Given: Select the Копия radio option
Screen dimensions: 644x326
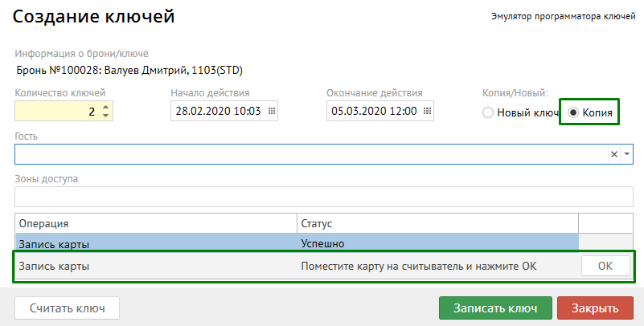Looking at the screenshot, I should [x=573, y=113].
